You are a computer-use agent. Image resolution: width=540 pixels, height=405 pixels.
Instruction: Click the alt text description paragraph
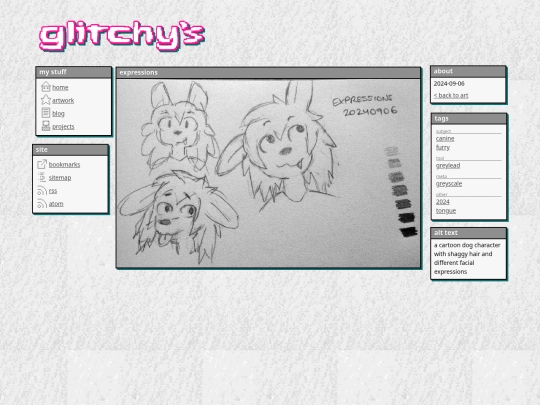[x=467, y=258]
